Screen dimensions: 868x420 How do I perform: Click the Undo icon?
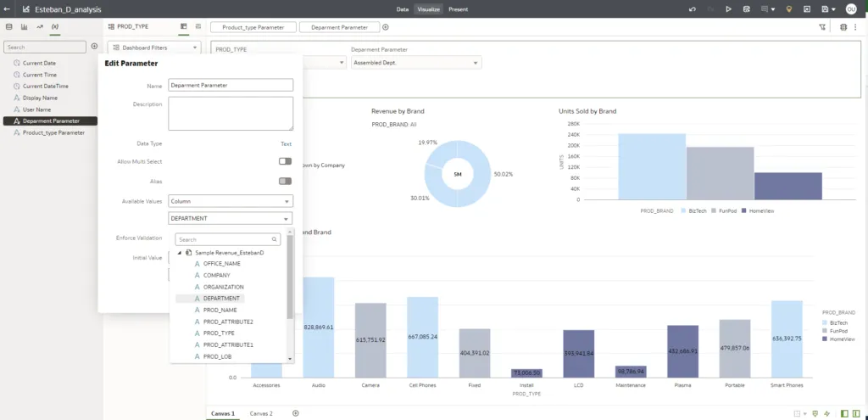693,9
